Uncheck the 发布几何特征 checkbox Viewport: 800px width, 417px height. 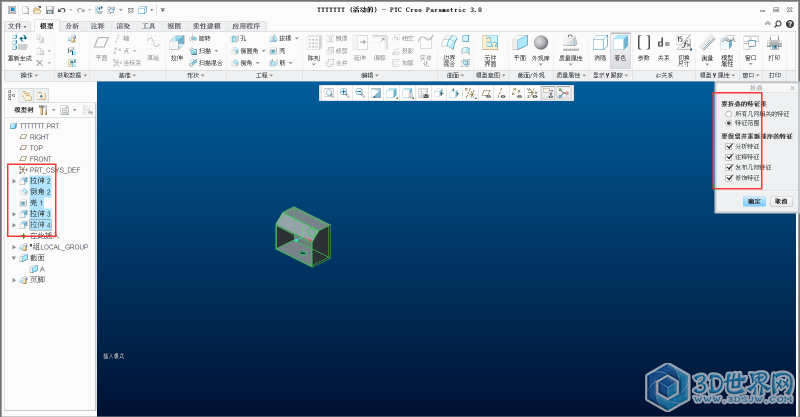pos(729,167)
